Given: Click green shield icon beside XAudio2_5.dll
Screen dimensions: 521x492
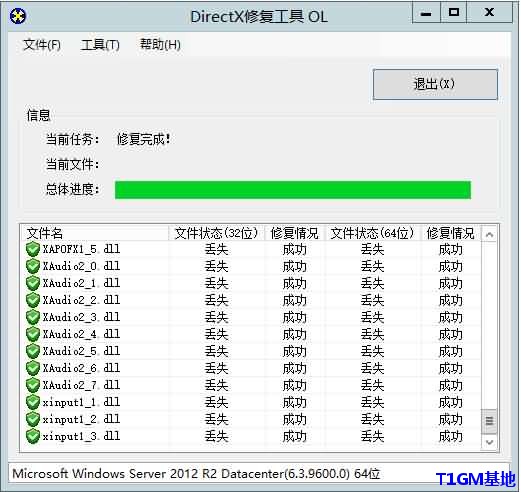Looking at the screenshot, I should coord(33,351).
